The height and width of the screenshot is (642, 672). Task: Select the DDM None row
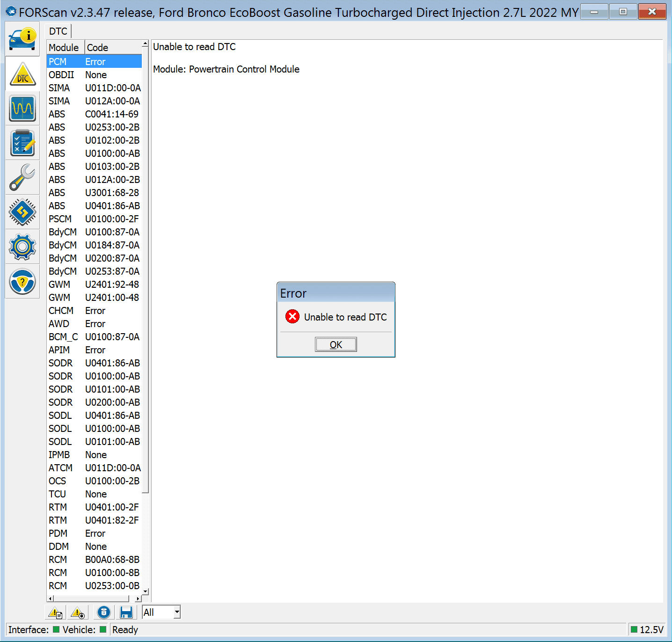[94, 547]
